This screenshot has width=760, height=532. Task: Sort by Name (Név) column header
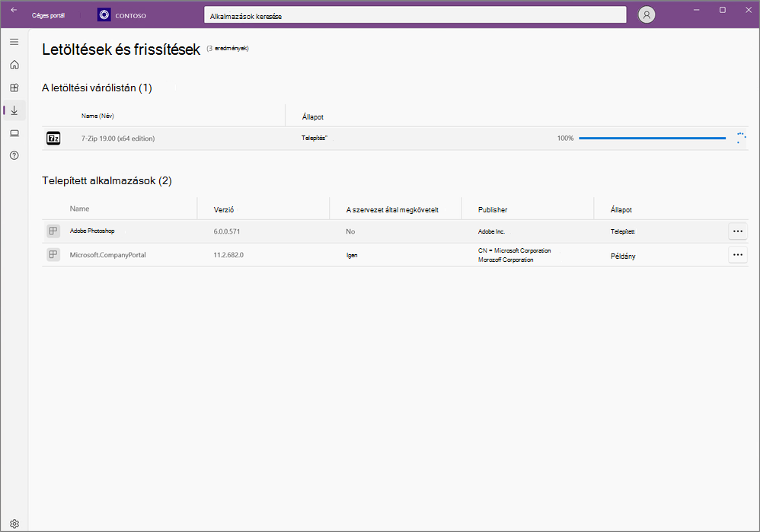coord(97,116)
